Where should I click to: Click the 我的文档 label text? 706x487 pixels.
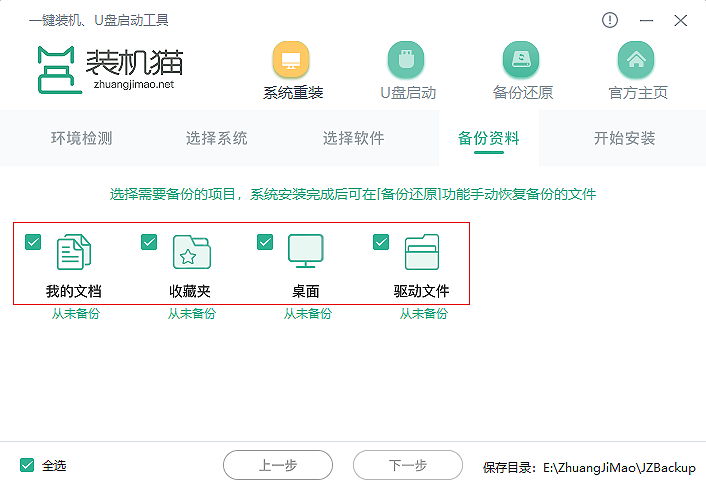tap(73, 291)
